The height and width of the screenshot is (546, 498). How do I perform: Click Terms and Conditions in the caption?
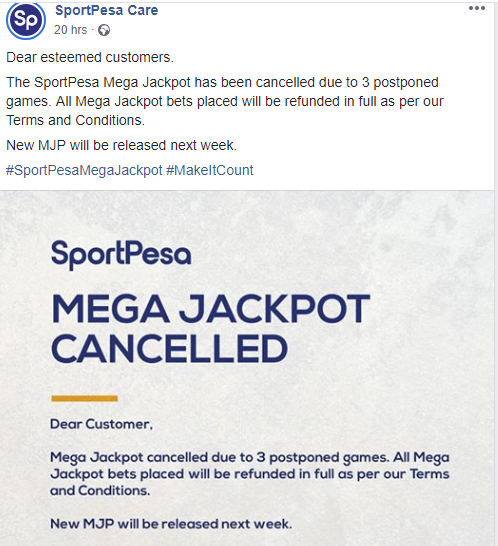pos(75,120)
